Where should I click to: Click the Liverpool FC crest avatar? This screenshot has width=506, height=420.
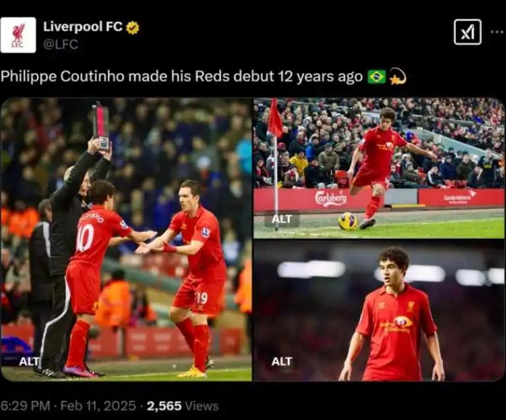(18, 35)
